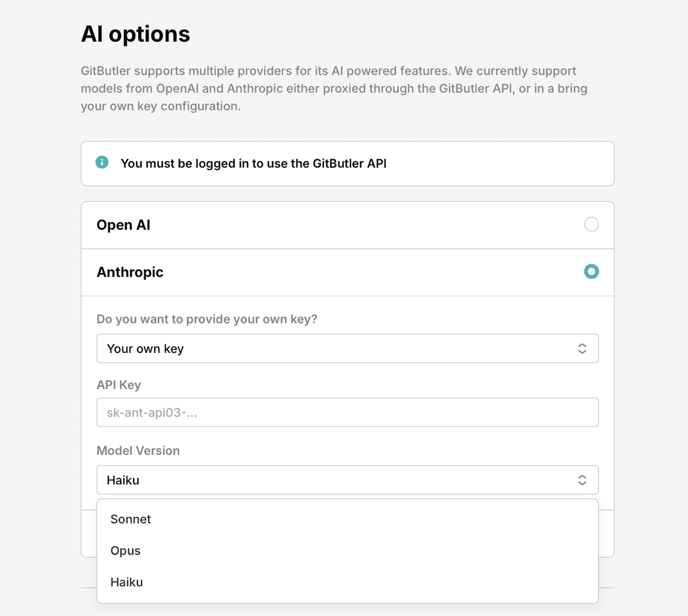Expand the API key configuration selector
Viewport: 688px width, 616px height.
click(347, 348)
